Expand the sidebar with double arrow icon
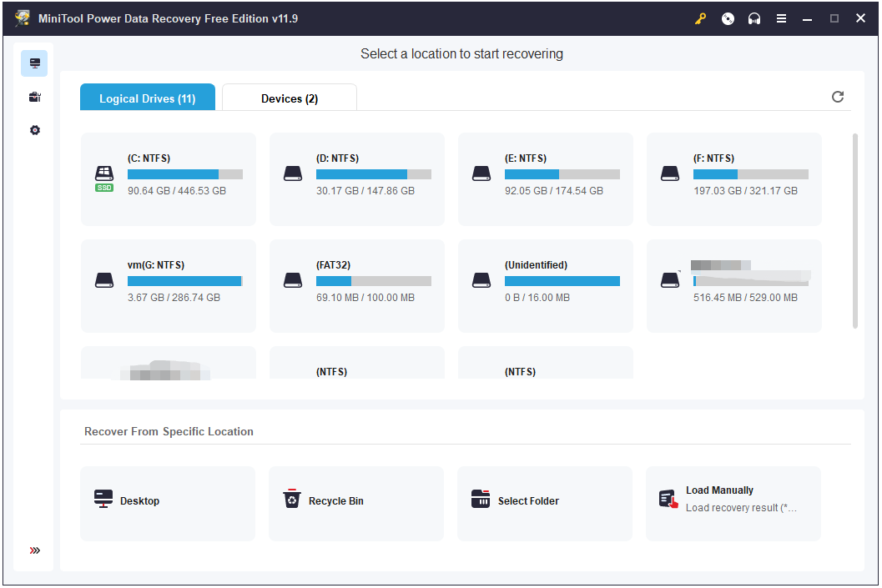 (35, 550)
